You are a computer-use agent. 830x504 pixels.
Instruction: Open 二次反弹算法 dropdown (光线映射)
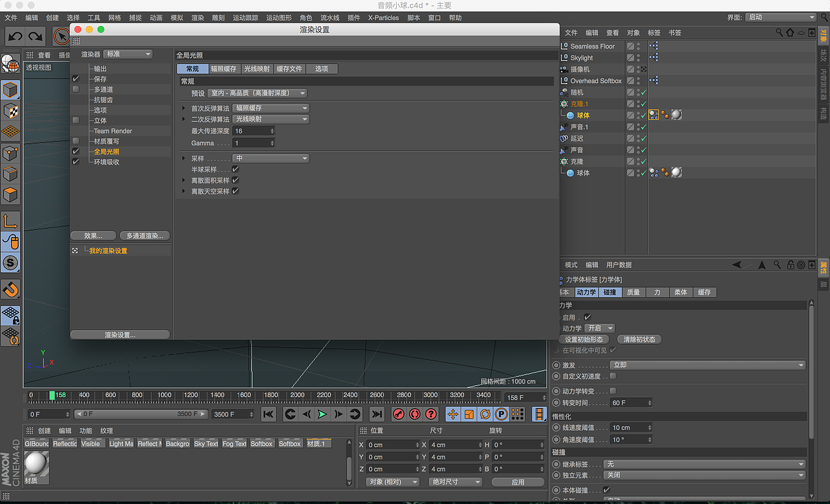271,119
